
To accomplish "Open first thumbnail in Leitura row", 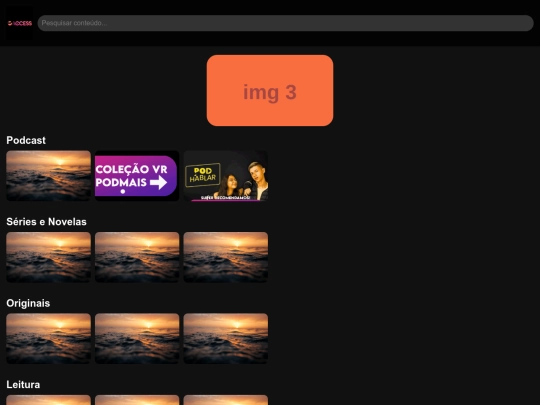I will tap(49, 400).
